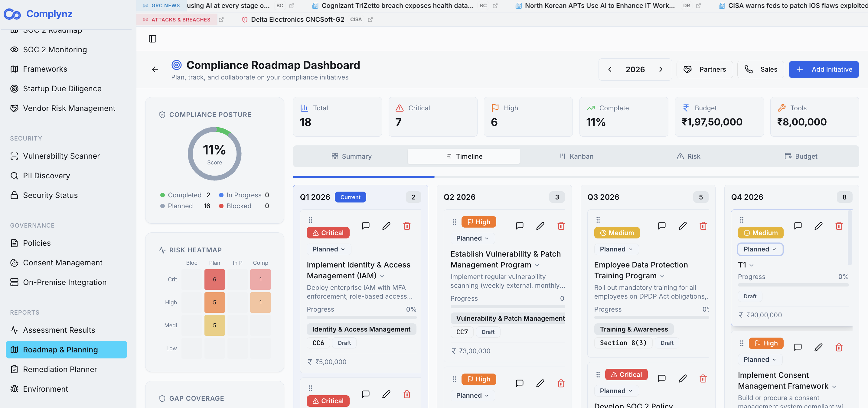Switch to the Kanban tab
868x408 pixels.
(577, 156)
